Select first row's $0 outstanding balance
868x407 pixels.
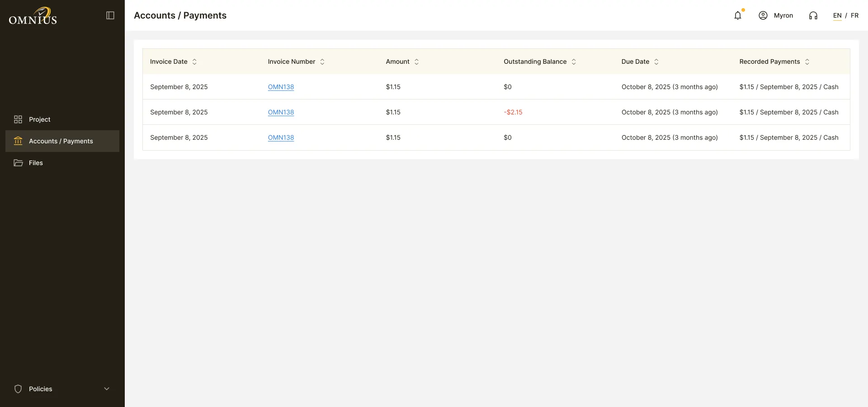[x=508, y=87]
